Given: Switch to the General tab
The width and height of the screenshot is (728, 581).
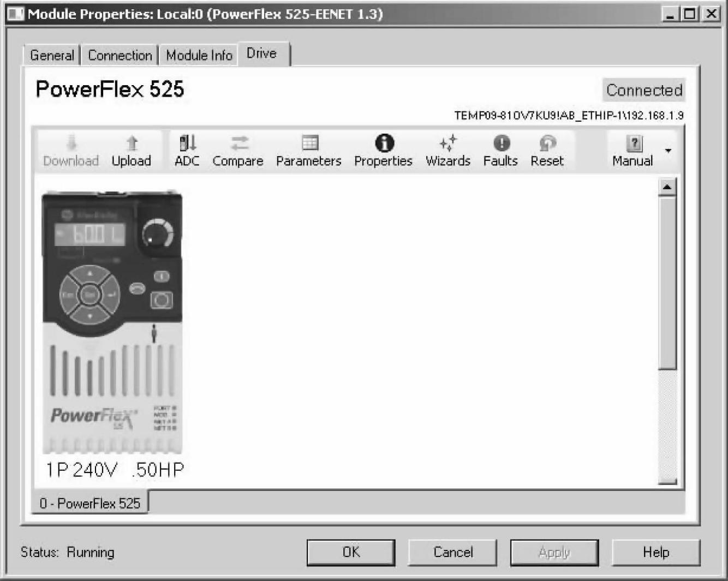Looking at the screenshot, I should [x=52, y=55].
